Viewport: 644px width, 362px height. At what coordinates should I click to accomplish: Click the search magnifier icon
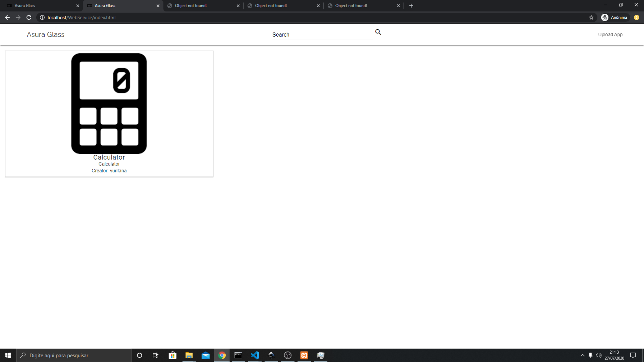pos(378,32)
